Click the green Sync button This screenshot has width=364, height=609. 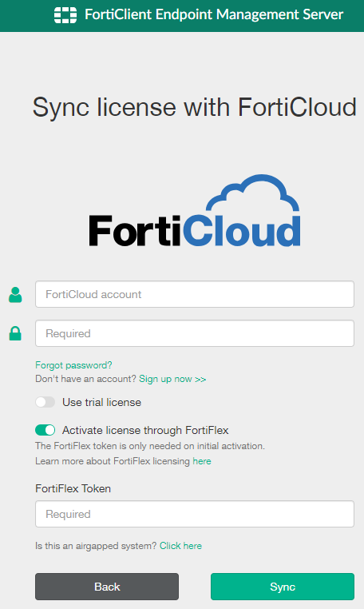click(283, 587)
